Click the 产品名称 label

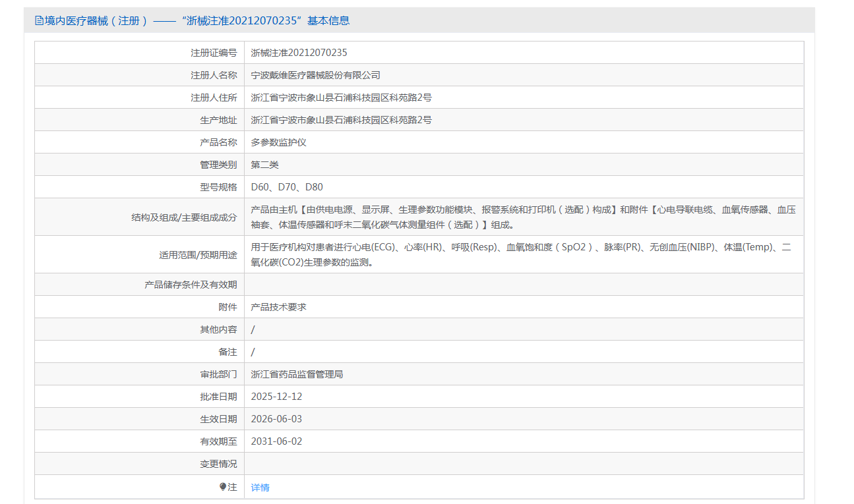[x=218, y=142]
